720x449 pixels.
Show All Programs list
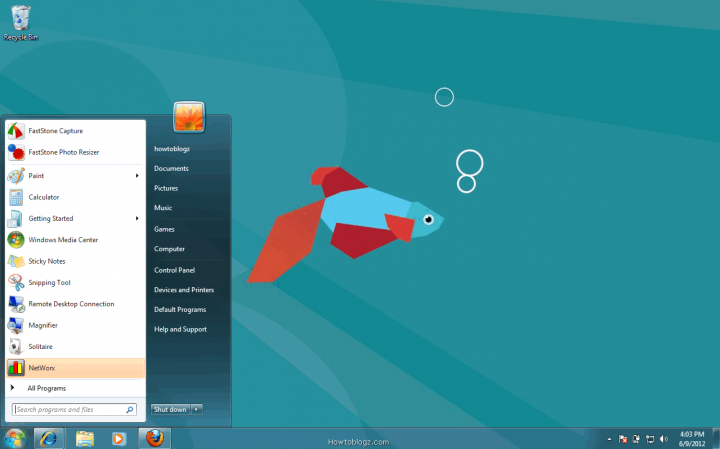[x=45, y=387]
